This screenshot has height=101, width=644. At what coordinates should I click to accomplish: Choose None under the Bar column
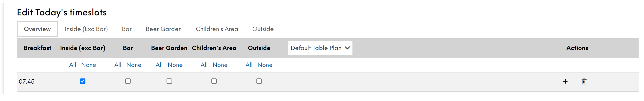click(x=134, y=65)
